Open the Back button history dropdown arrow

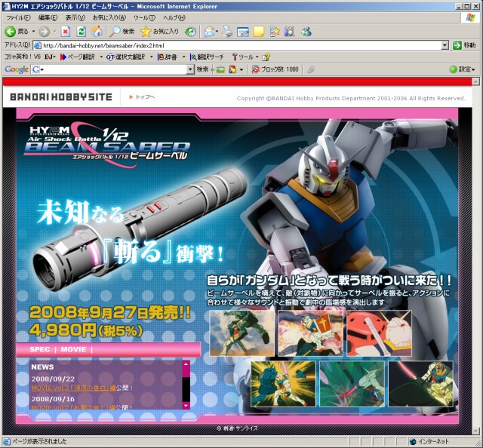coord(33,32)
